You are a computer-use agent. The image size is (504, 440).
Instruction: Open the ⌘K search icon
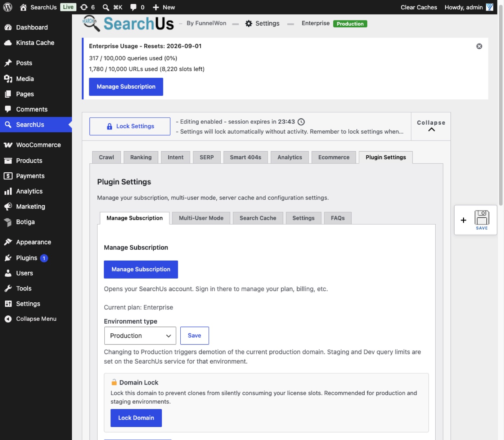tap(106, 7)
